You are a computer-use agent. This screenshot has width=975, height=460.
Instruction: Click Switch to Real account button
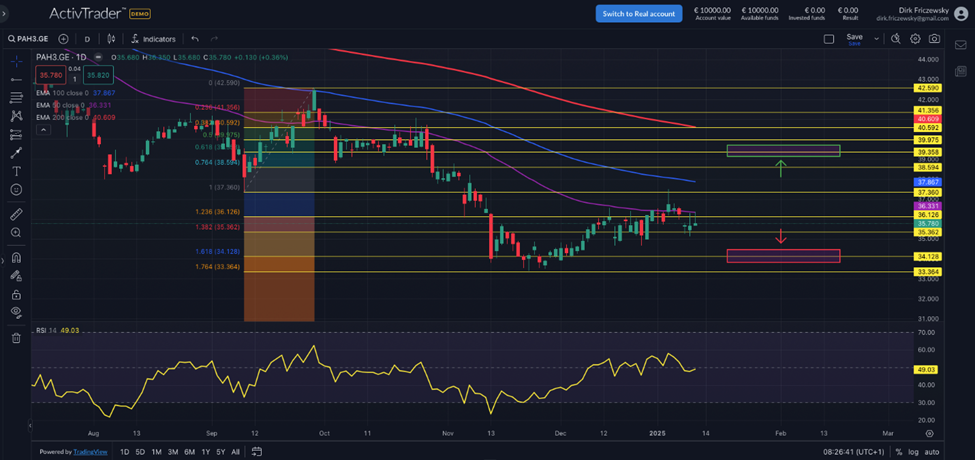[636, 14]
